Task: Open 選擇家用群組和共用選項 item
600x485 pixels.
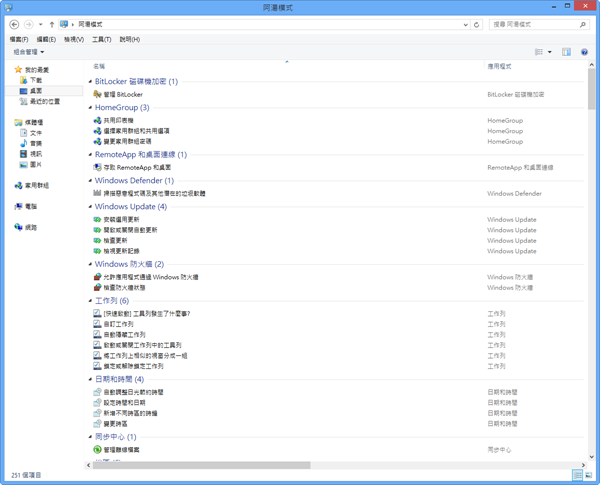Action: coord(131,131)
